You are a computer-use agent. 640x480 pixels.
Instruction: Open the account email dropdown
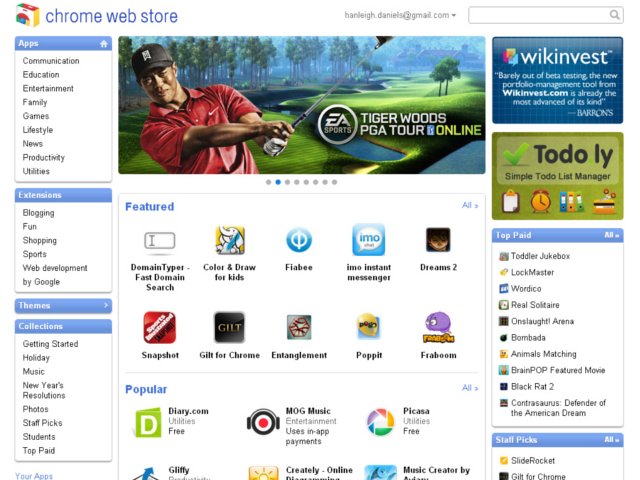[x=400, y=15]
